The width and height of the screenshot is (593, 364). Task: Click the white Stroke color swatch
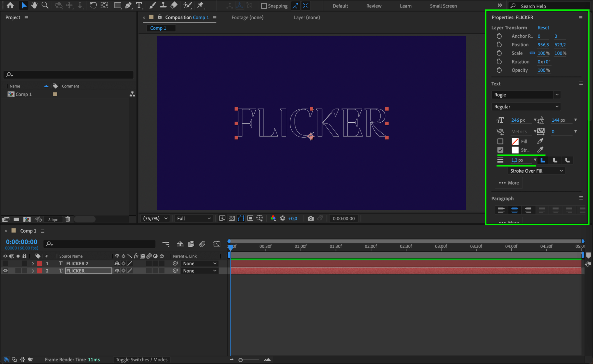[x=515, y=150]
